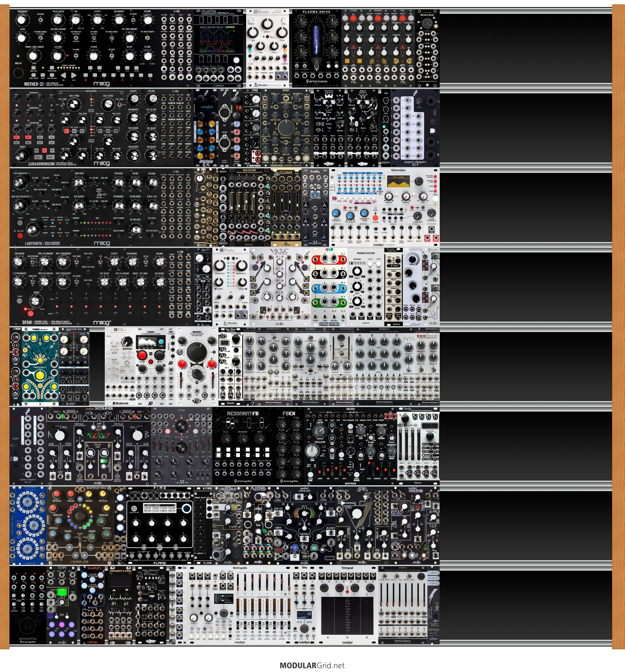Click the Joranalogue Morph 4 module

384,366
